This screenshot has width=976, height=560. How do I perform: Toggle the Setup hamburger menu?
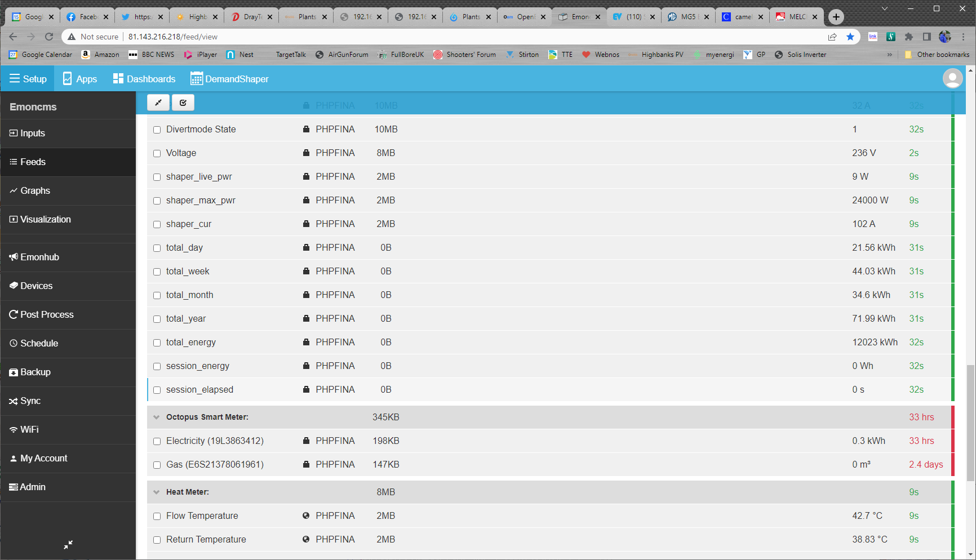28,79
